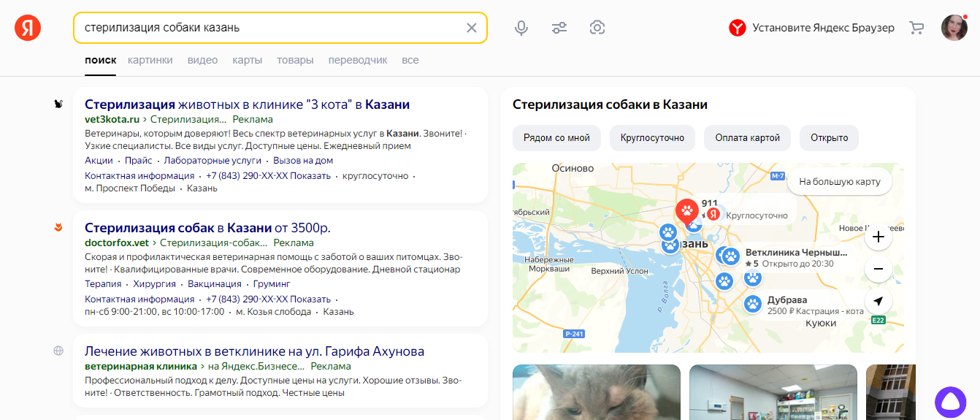Viewport: 980px width, 420px height.
Task: Clear the search query with X icon
Action: [472, 28]
